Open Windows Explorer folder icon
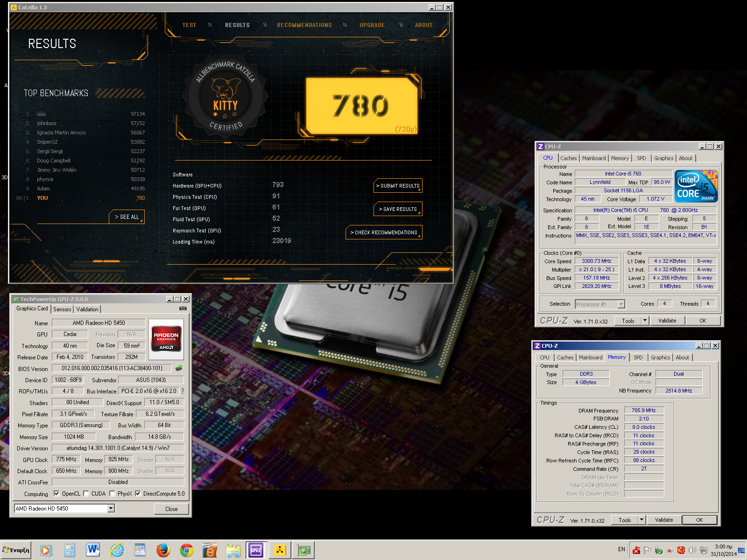This screenshot has height=560, width=747. click(x=233, y=551)
